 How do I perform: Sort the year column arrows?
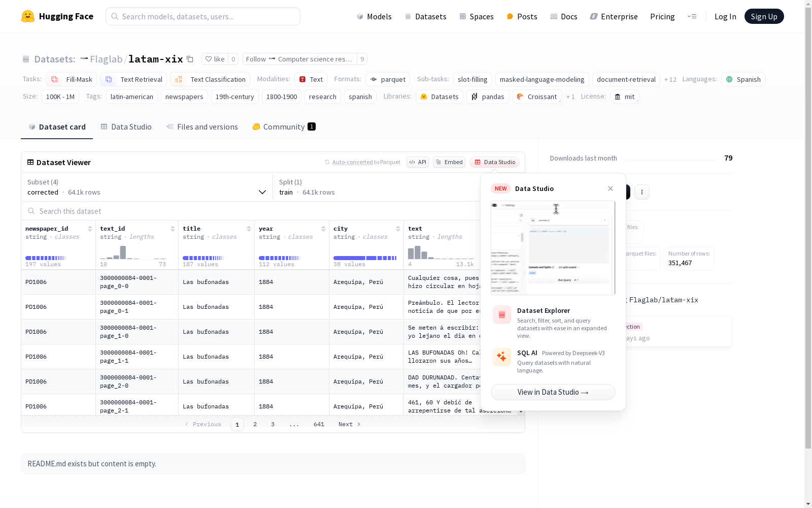point(323,229)
